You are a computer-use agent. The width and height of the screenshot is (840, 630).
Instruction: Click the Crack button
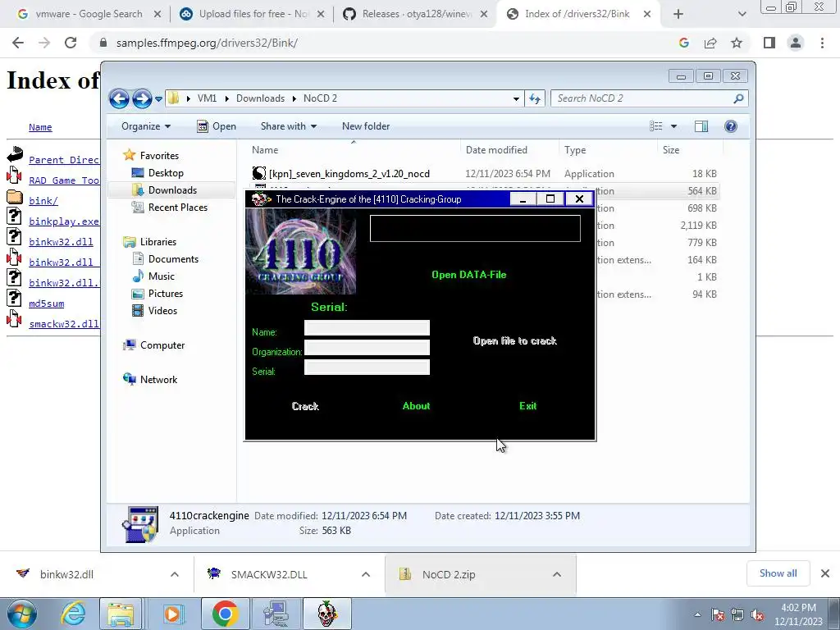click(305, 407)
